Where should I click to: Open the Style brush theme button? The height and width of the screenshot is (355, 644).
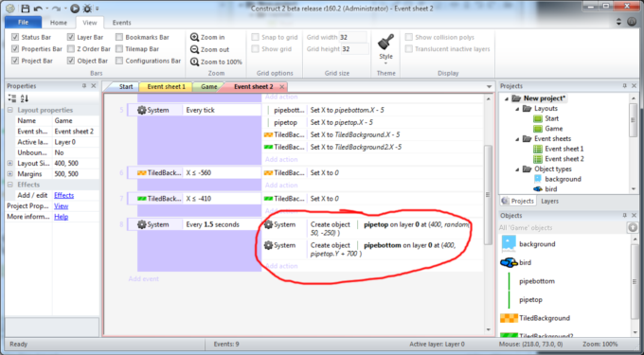point(385,48)
